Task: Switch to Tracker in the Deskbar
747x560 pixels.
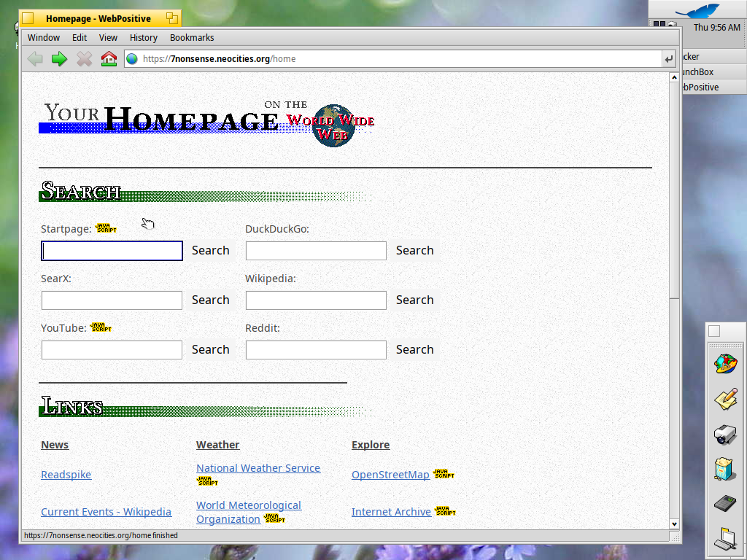Action: pyautogui.click(x=713, y=57)
